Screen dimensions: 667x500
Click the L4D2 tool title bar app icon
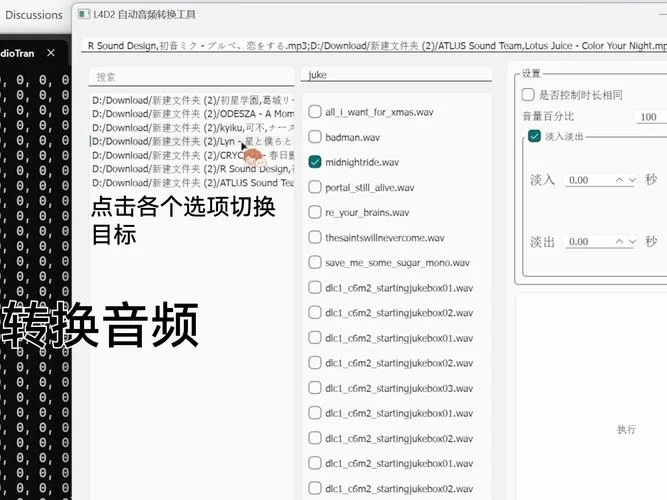pos(84,14)
